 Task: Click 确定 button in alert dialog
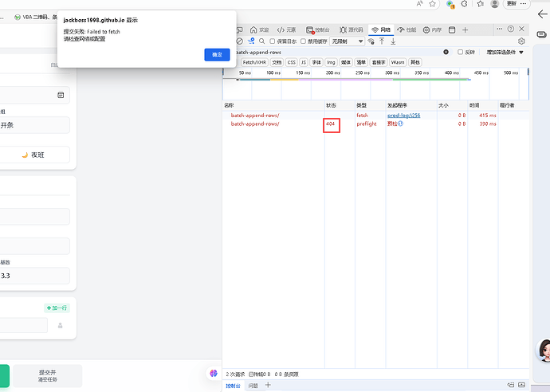(217, 54)
